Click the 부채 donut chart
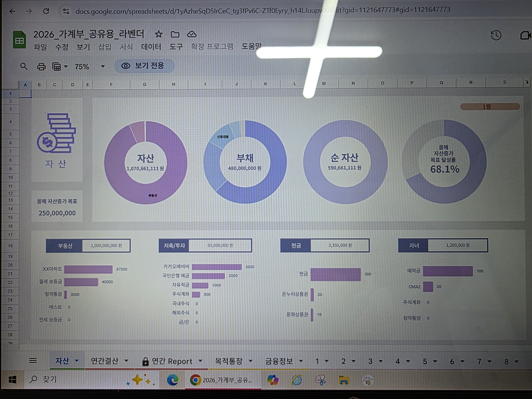 tap(245, 162)
